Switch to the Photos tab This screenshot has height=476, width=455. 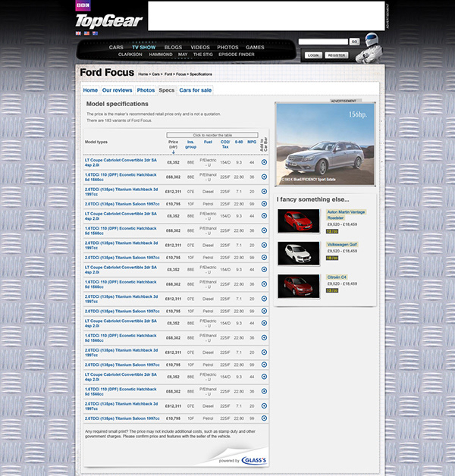pos(146,90)
